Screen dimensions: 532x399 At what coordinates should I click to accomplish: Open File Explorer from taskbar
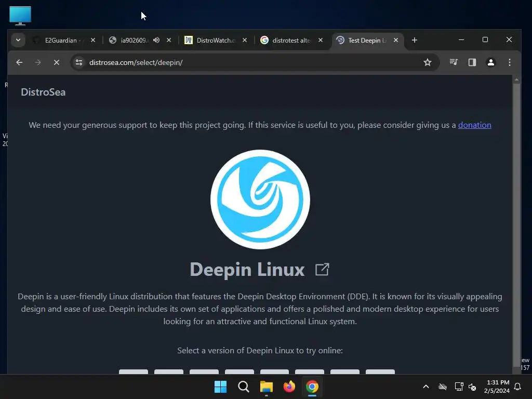point(267,387)
